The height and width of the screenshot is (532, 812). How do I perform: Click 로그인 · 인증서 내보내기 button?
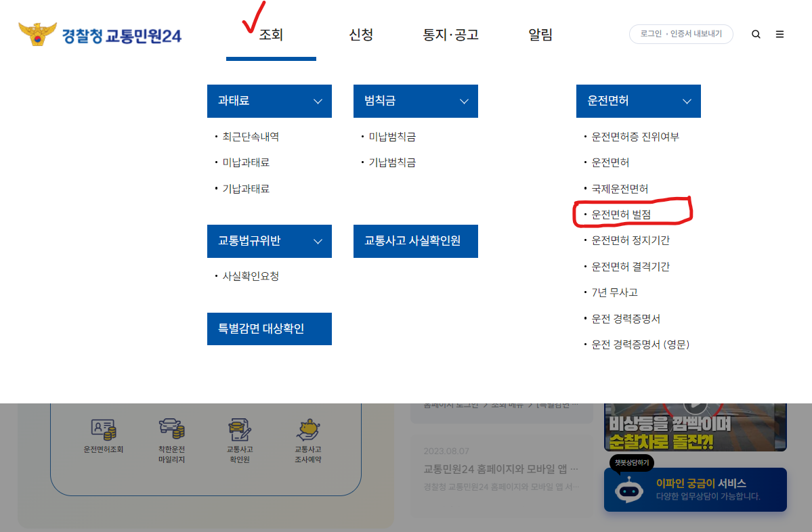[681, 34]
